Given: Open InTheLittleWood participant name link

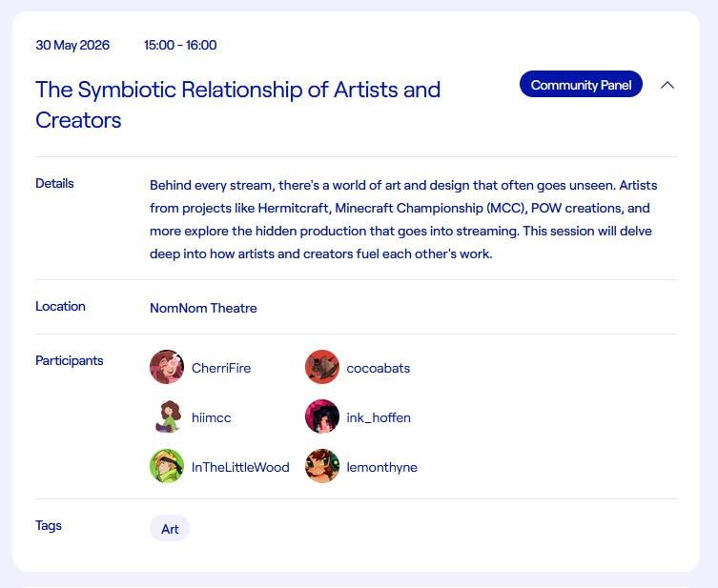Looking at the screenshot, I should point(240,467).
